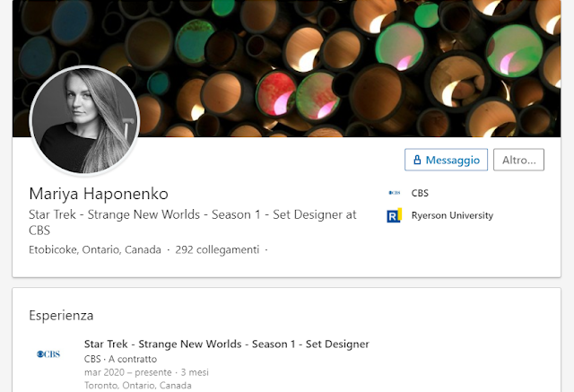Click the Etobicoke, Ontario, Canada location

point(95,249)
